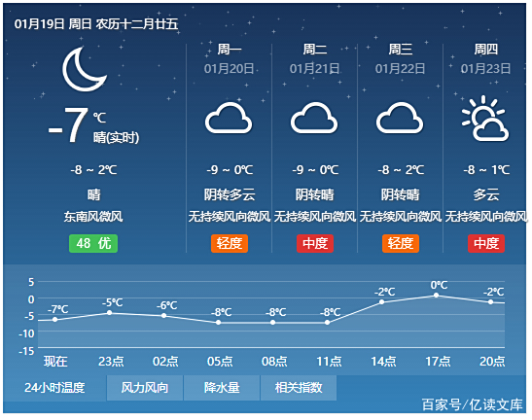
Task: Click the cloud icon for 01月21日
Action: (x=314, y=118)
